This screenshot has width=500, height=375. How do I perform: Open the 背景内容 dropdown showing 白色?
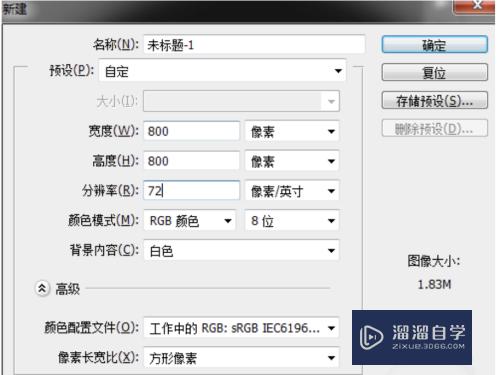(241, 250)
